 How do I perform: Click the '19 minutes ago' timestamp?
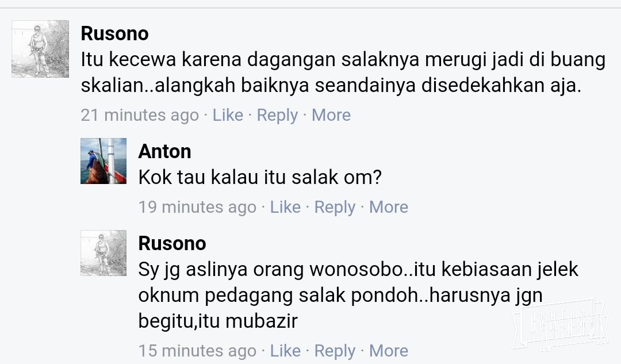click(x=197, y=207)
